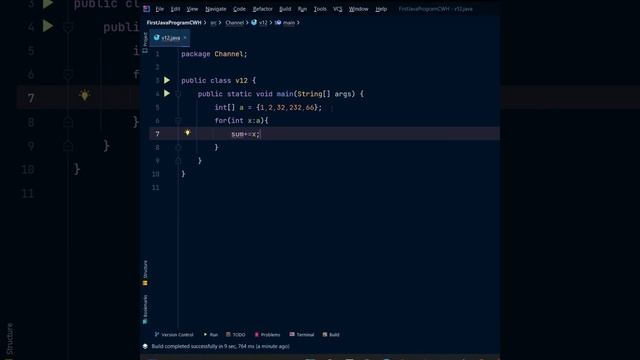Open the Run menu in menu bar
This screenshot has width=640, height=360.
tap(302, 9)
